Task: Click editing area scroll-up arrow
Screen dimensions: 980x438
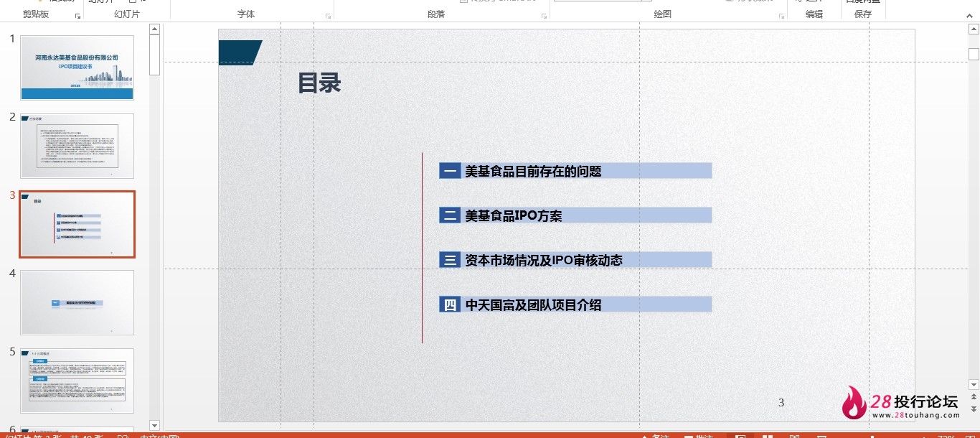Action: (x=974, y=29)
